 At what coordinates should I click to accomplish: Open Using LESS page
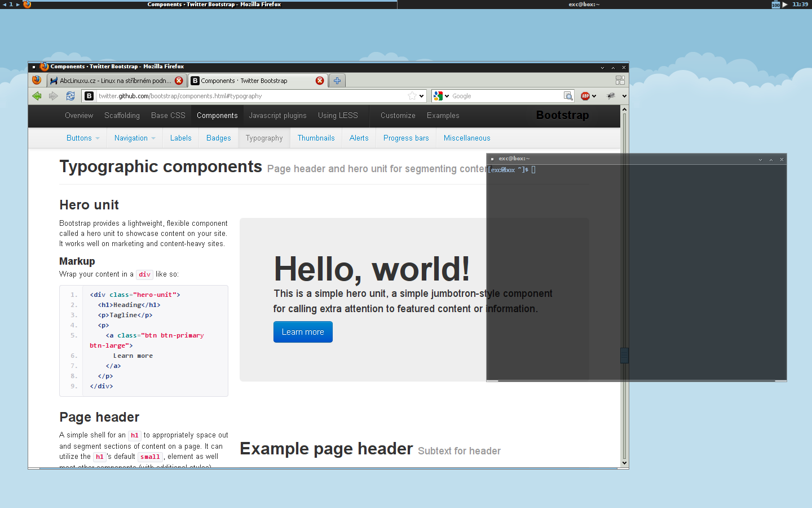pos(338,116)
